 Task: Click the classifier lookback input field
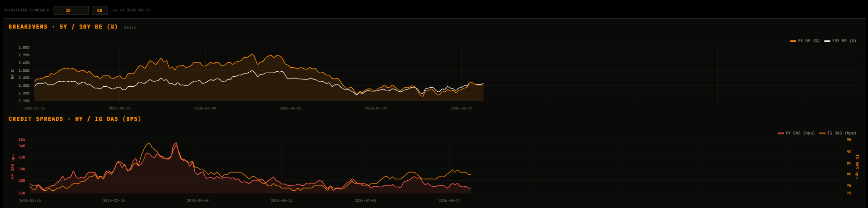(x=71, y=10)
